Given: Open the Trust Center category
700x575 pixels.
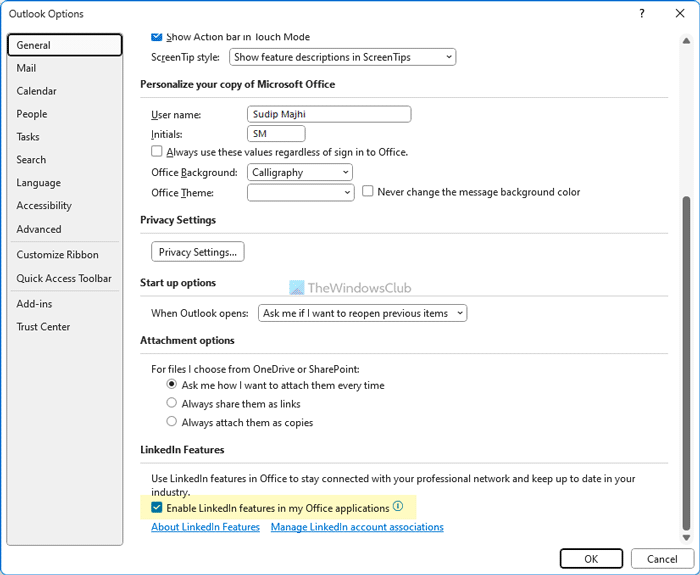Looking at the screenshot, I should [x=43, y=327].
